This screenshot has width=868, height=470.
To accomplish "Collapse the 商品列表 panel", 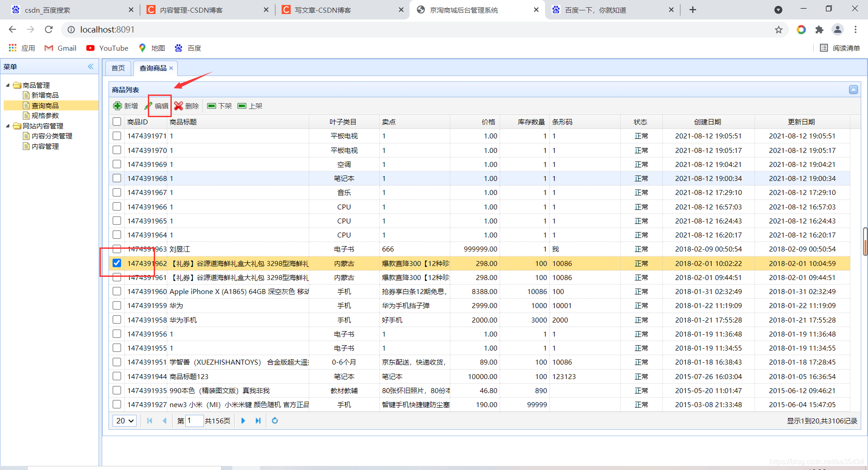I will pos(853,90).
